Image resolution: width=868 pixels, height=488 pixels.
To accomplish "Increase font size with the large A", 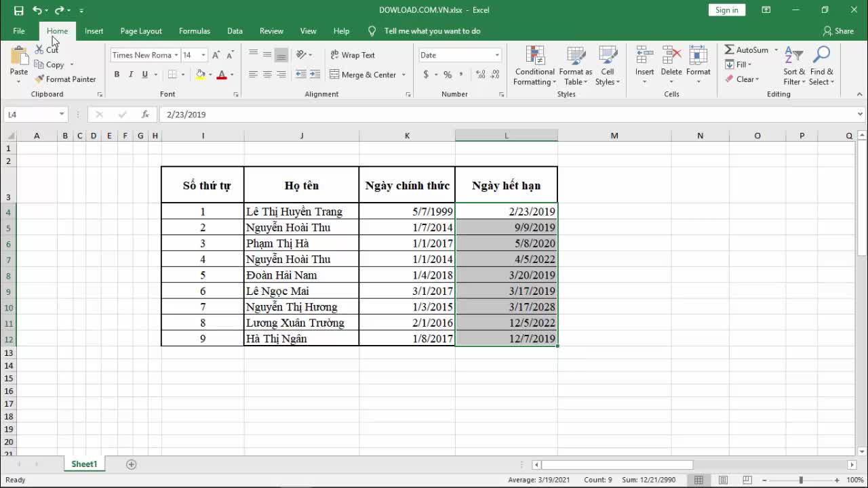I will point(216,55).
